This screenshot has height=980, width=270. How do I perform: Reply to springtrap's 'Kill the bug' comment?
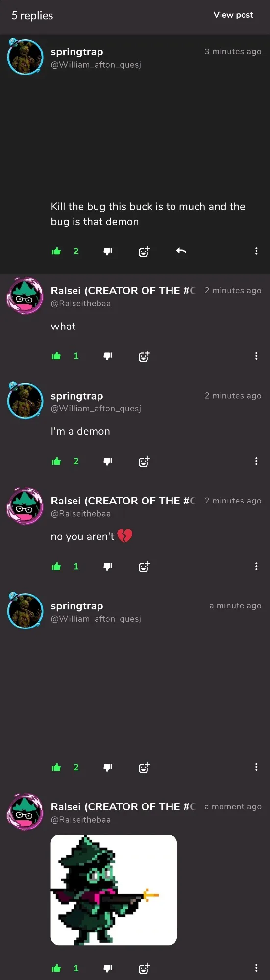click(181, 251)
